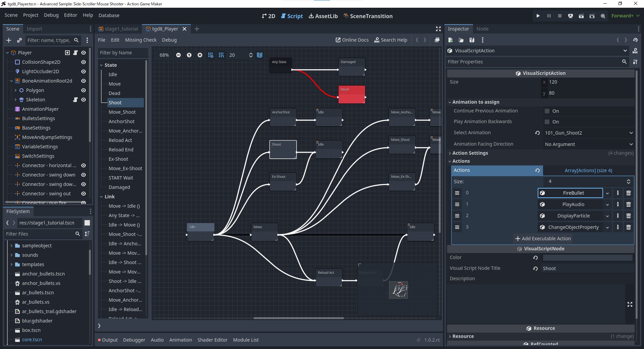Toggle visibility of BoneAnimationRoot2d

tap(84, 81)
